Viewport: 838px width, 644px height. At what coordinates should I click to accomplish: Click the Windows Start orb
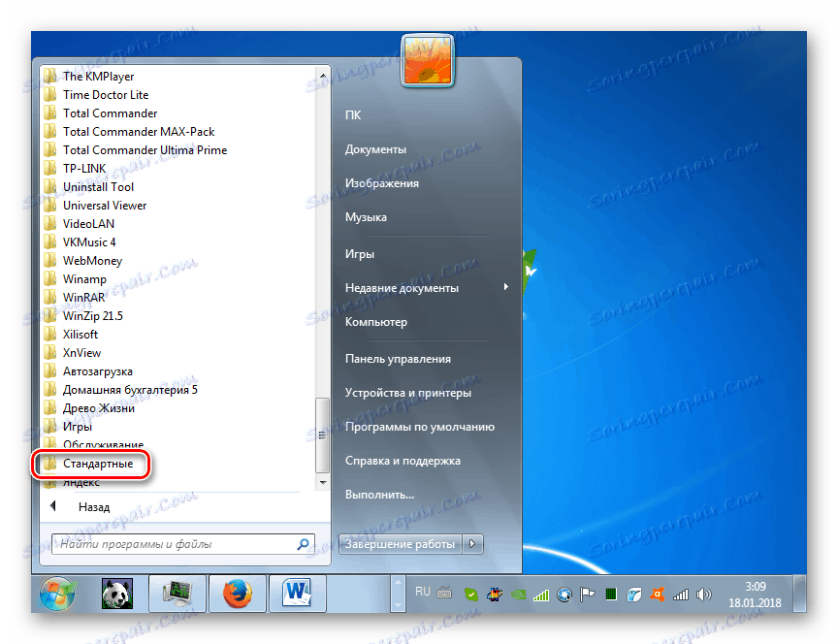pyautogui.click(x=57, y=595)
